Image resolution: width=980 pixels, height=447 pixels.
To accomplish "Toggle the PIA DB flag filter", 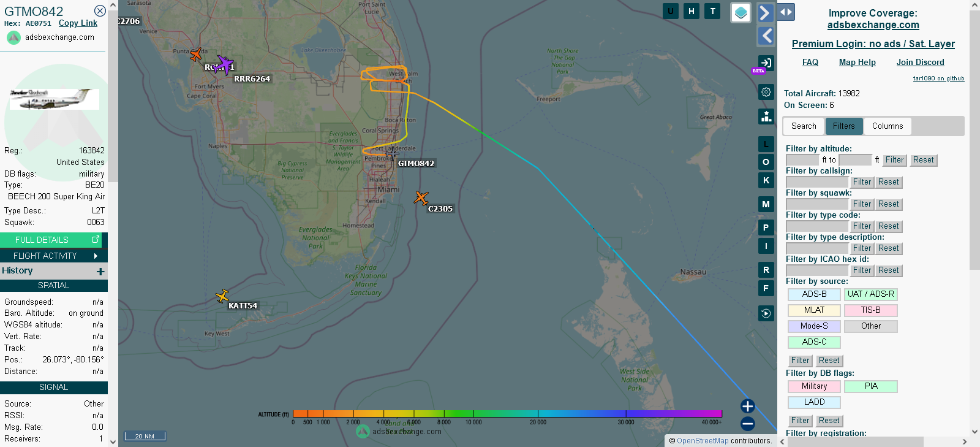I will click(x=870, y=386).
